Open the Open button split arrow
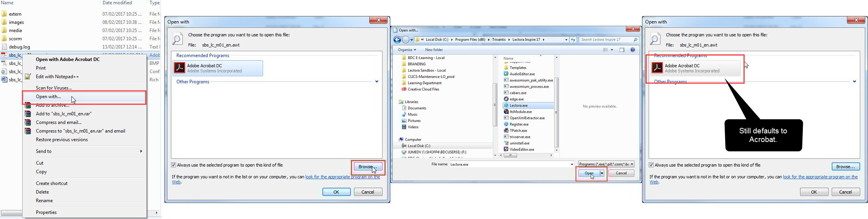The image size is (868, 219). click(602, 173)
